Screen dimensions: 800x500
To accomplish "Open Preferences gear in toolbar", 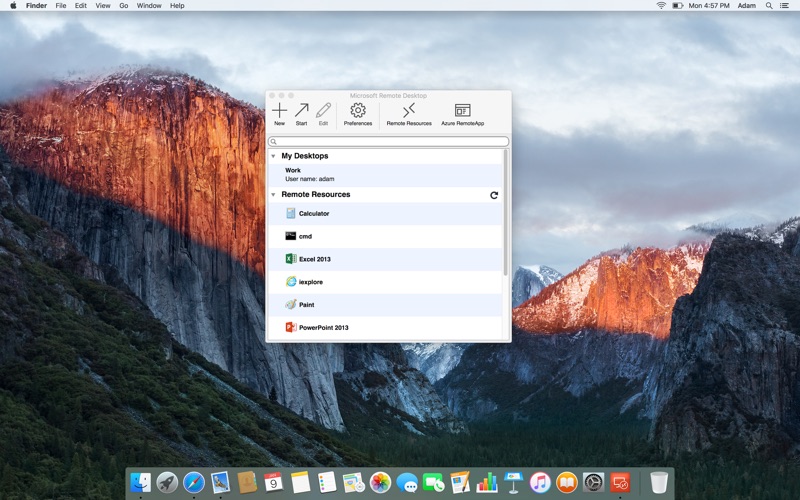I will click(357, 111).
